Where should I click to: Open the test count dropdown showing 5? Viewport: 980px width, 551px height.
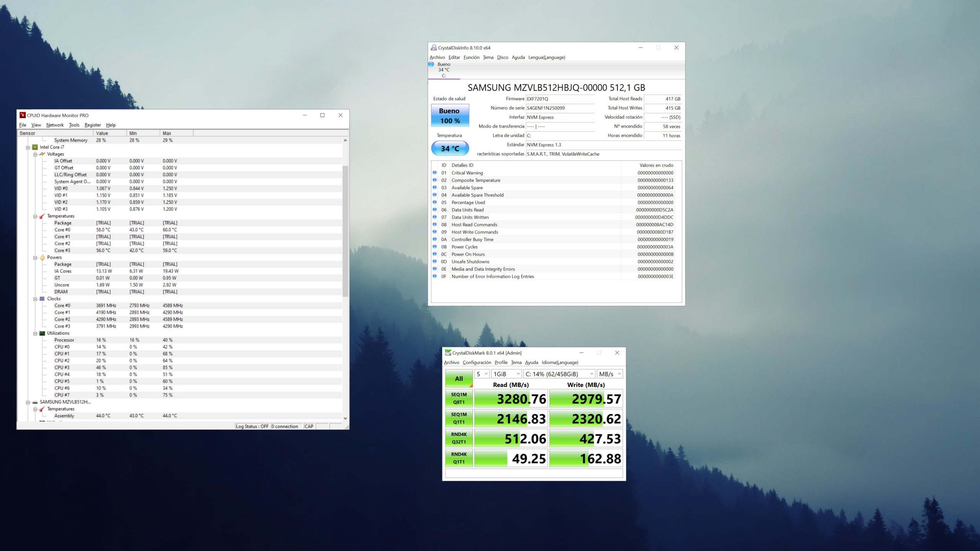(482, 374)
